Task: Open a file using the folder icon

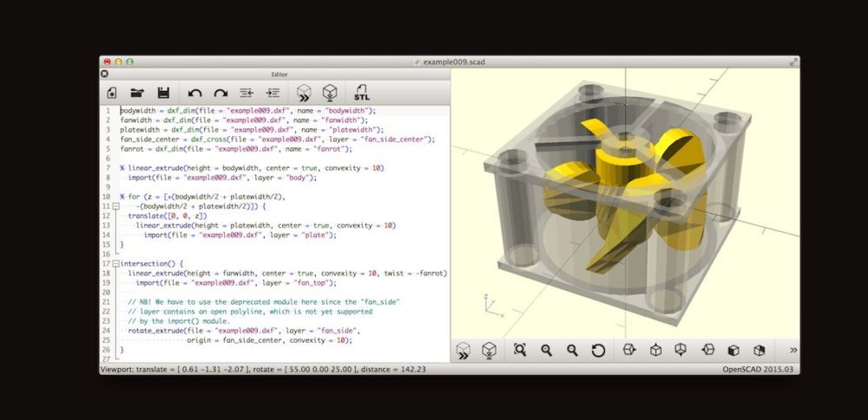Action: click(136, 92)
